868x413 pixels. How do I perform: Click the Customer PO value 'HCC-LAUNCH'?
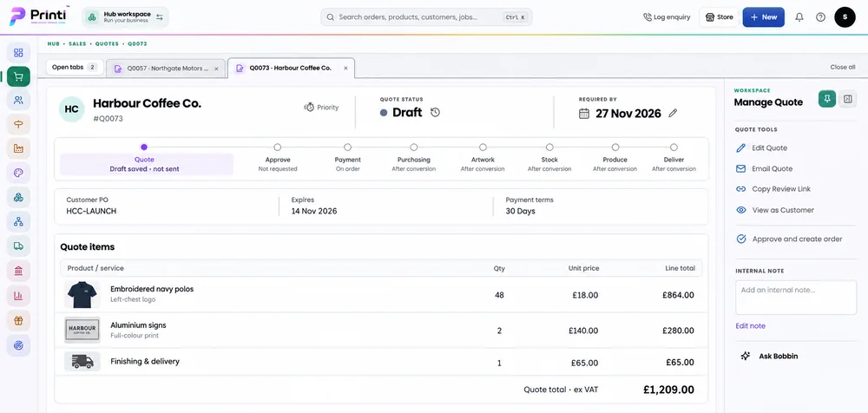pyautogui.click(x=91, y=211)
